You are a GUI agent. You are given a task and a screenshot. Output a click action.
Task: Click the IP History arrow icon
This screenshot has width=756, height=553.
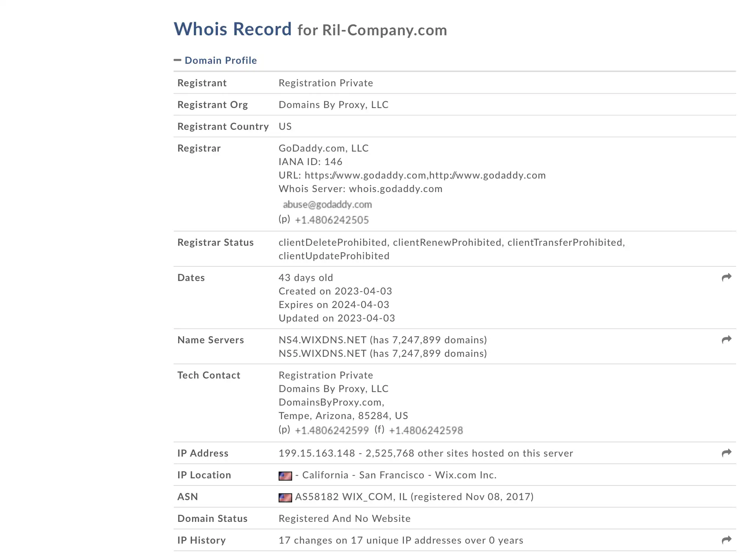click(x=726, y=540)
